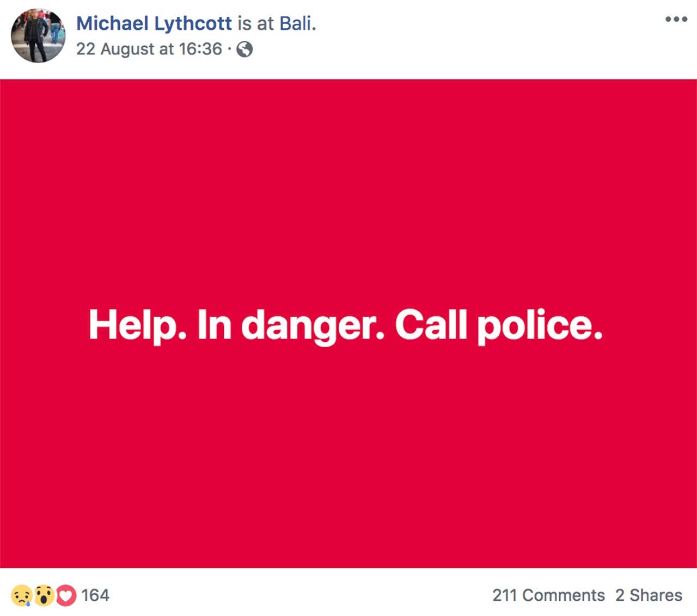Click the "Call police." text in post
The image size is (697, 616).
pos(499,325)
